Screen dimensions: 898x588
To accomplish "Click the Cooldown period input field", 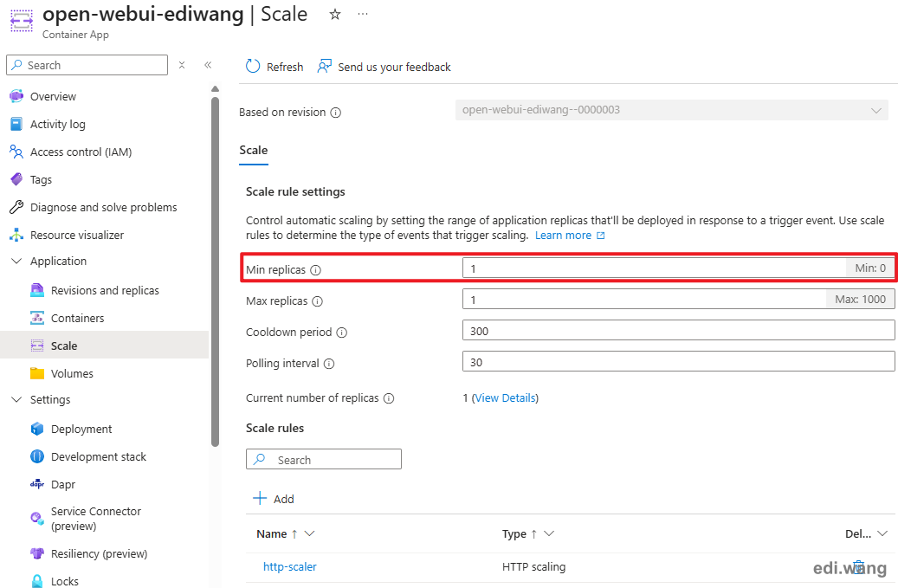I will tap(679, 330).
